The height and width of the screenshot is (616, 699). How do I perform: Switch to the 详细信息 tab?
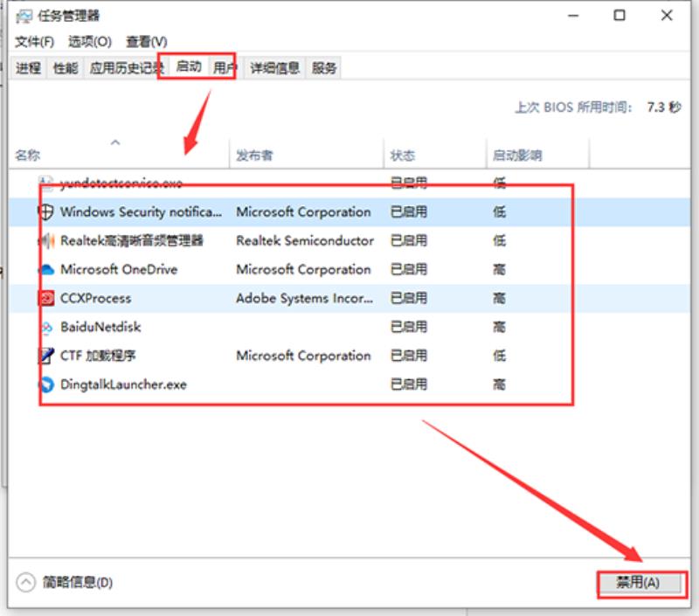pos(274,68)
